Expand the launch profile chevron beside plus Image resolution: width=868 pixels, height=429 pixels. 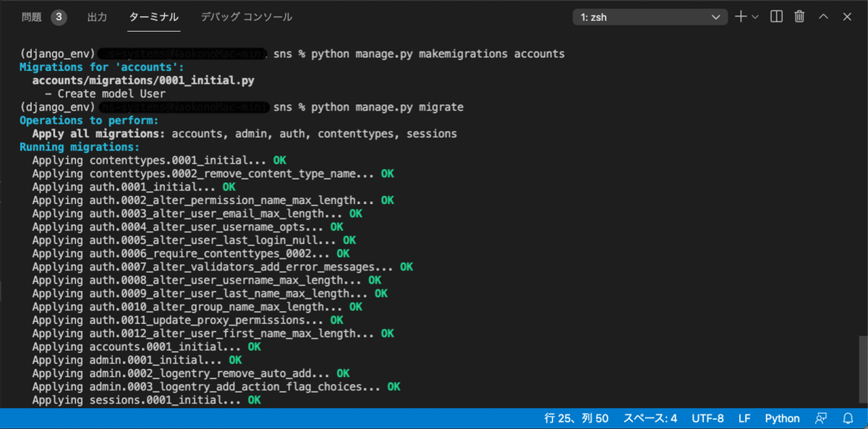coord(755,17)
